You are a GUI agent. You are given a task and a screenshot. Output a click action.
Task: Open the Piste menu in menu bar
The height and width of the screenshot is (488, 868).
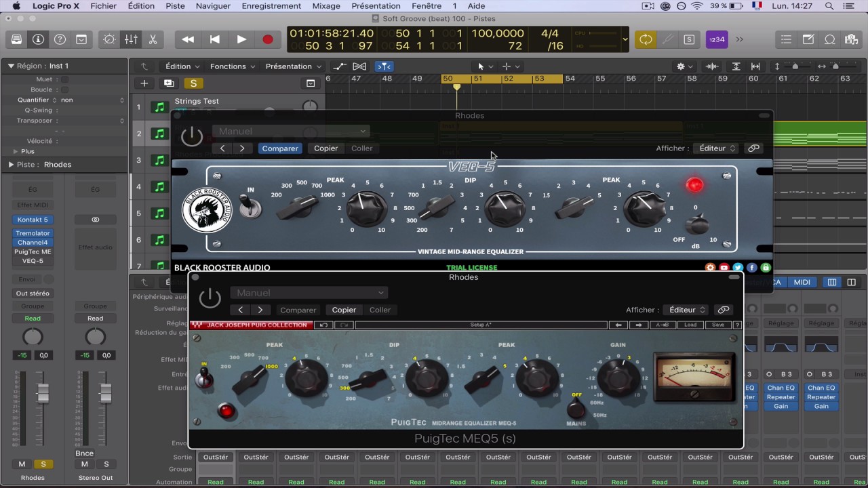175,6
